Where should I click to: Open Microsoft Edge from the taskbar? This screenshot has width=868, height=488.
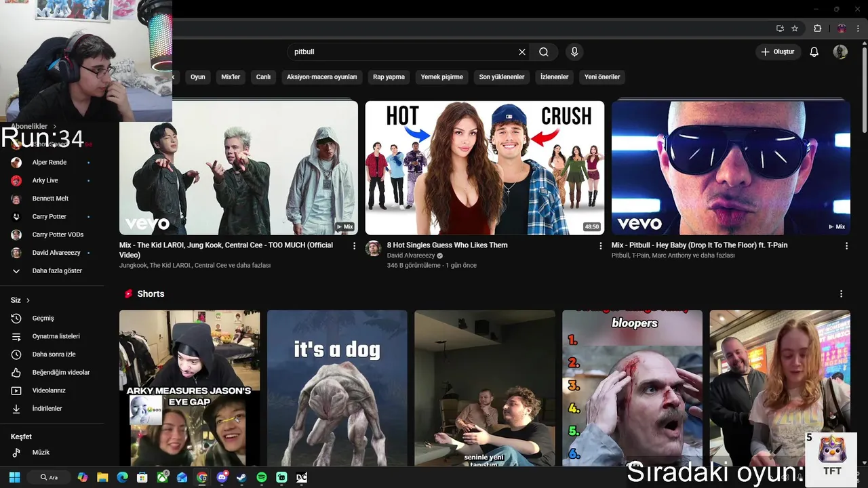pos(122,477)
